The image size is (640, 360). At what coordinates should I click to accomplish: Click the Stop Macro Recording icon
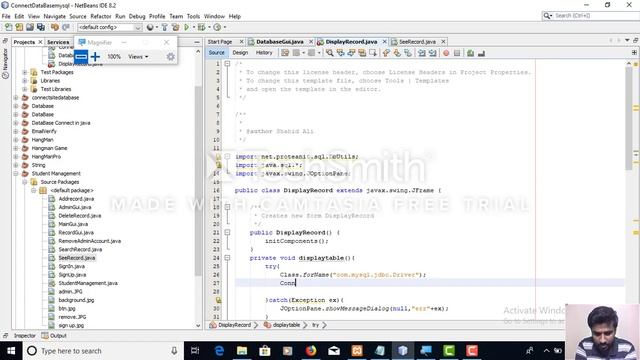click(457, 53)
